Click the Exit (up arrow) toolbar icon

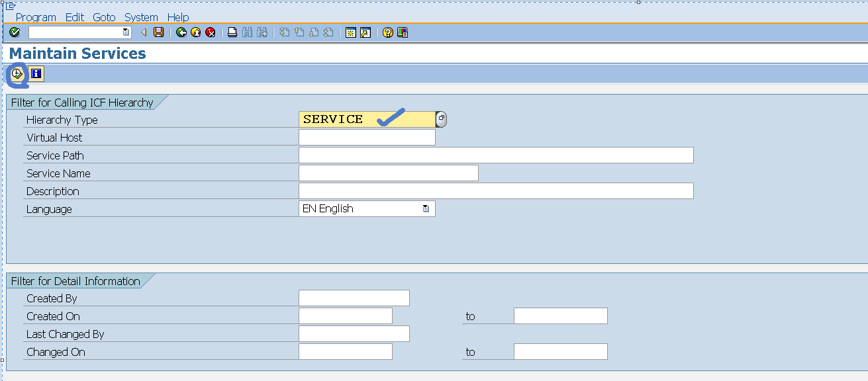[x=195, y=32]
